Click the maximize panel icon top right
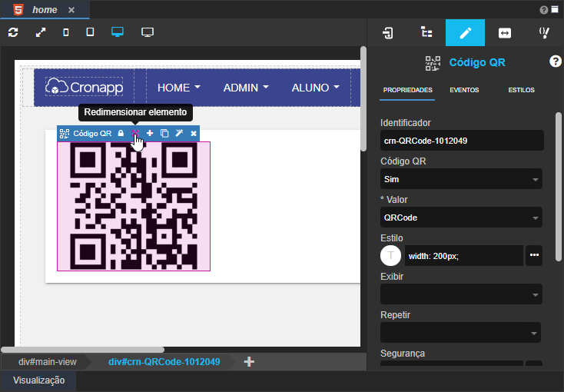This screenshot has height=392, width=564. coord(555,9)
